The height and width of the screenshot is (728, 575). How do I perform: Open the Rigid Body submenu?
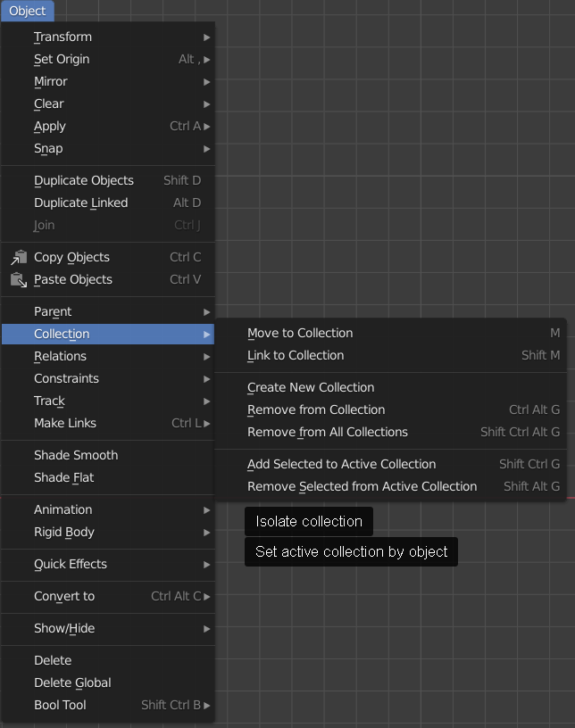tap(108, 532)
